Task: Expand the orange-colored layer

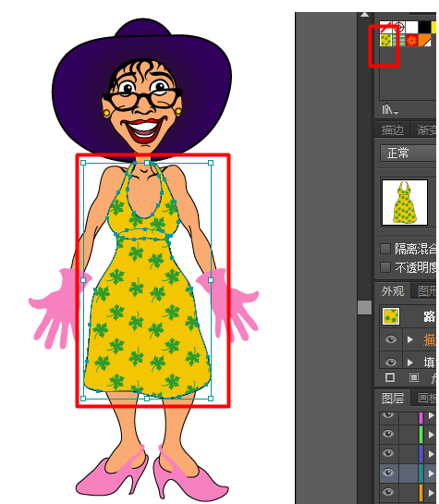Action: click(x=432, y=492)
